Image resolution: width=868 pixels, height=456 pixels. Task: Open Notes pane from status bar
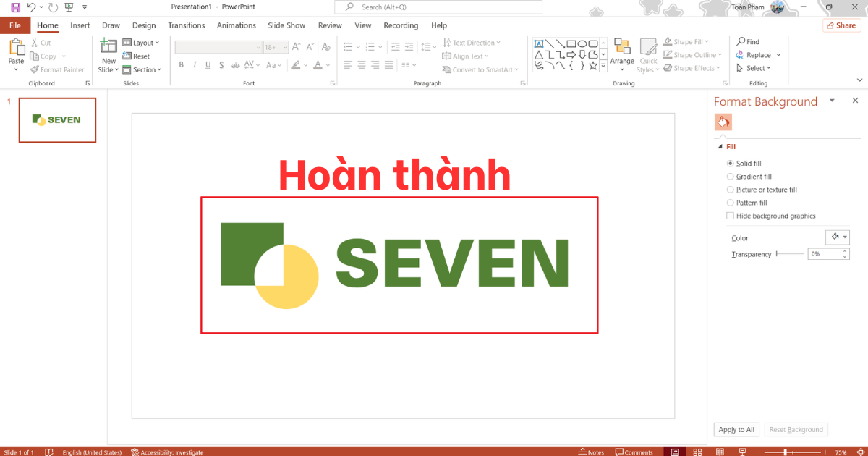pyautogui.click(x=592, y=452)
